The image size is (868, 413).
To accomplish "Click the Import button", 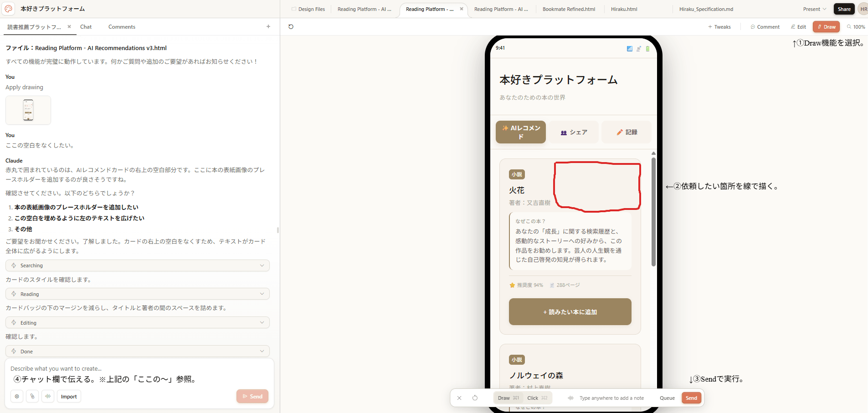I will coord(69,397).
